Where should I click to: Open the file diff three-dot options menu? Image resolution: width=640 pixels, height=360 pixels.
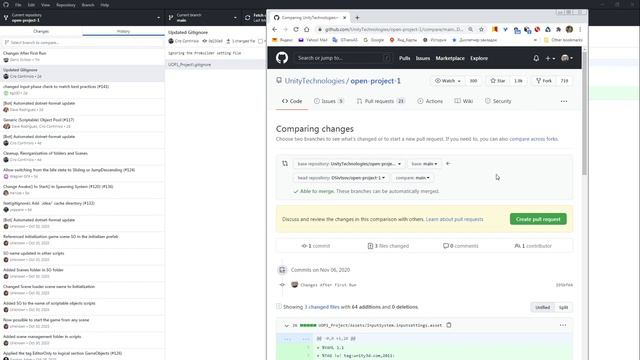coord(563,325)
